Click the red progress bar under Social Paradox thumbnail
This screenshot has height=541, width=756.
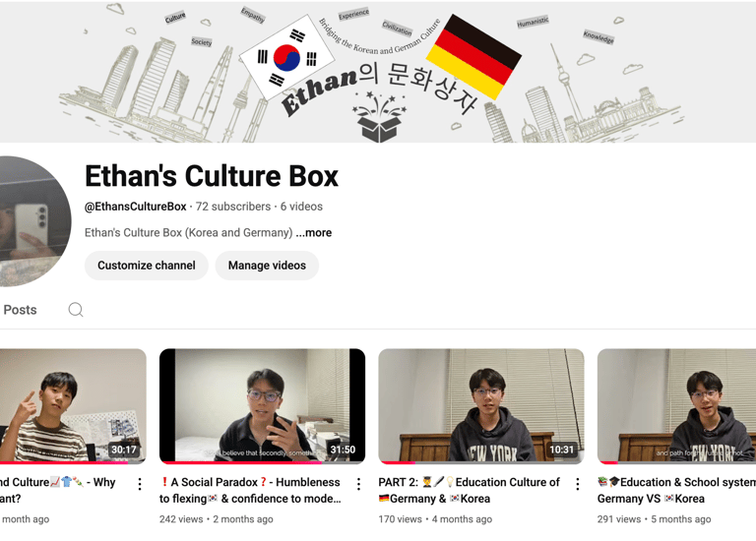(x=240, y=462)
